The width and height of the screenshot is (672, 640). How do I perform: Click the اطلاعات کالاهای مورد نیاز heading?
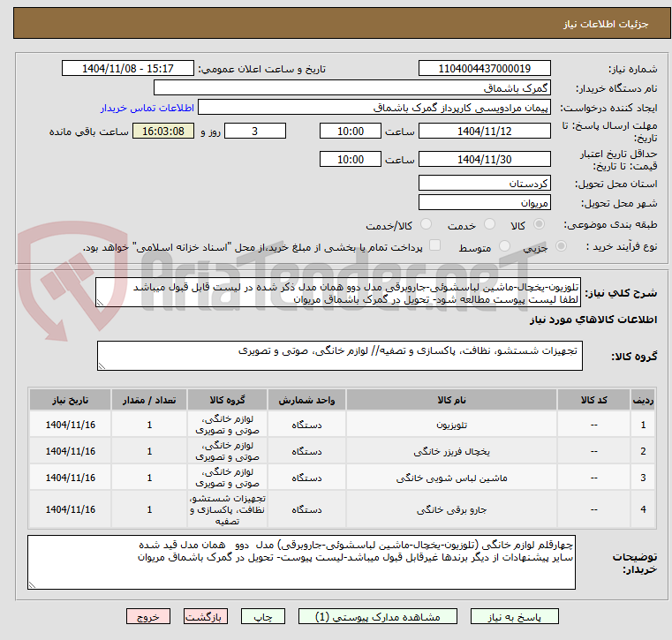tap(593, 320)
